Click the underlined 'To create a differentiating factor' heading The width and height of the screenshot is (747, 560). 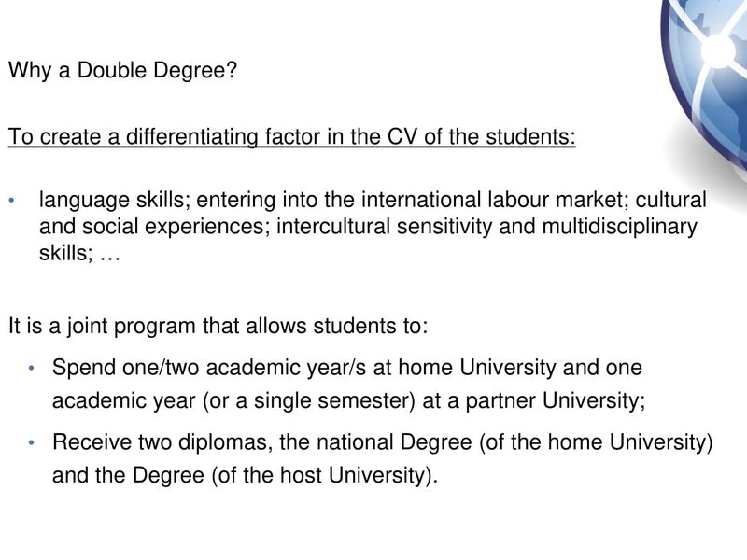point(291,136)
